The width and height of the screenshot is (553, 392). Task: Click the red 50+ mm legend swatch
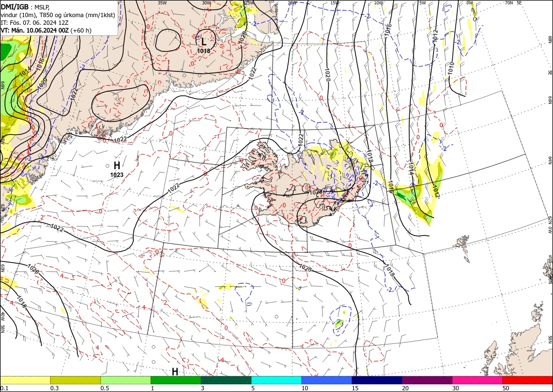(x=528, y=380)
